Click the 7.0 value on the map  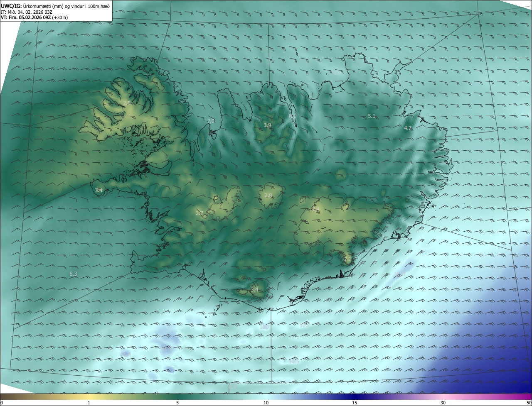211,121
